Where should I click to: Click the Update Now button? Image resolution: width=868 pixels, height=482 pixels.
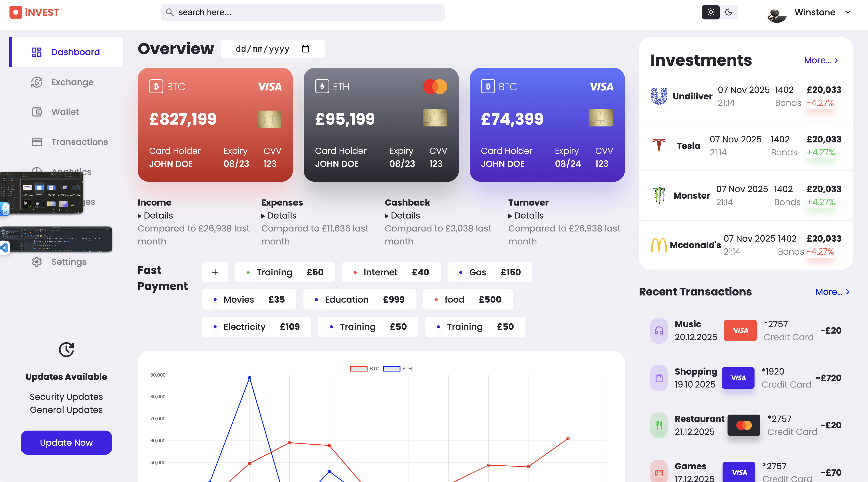point(66,443)
